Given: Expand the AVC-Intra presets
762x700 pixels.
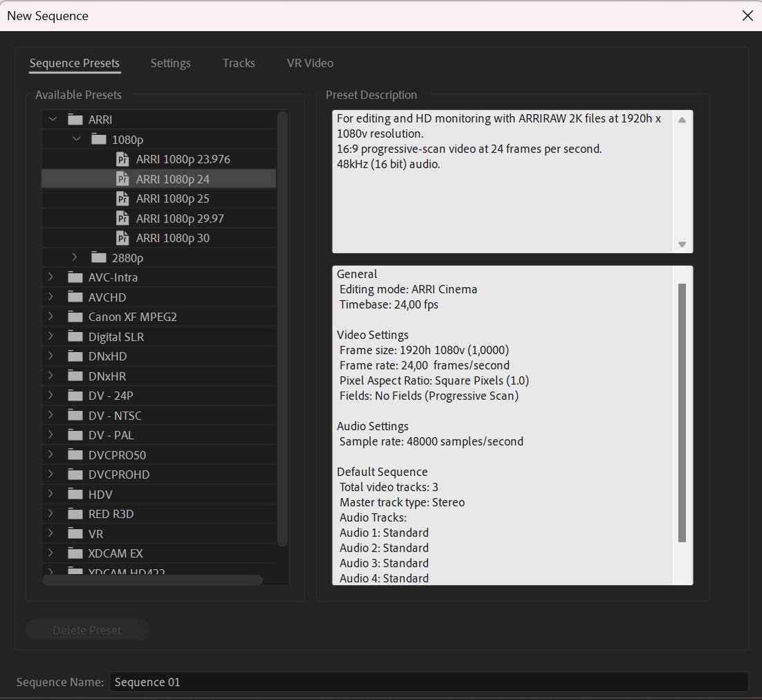Looking at the screenshot, I should [50, 277].
